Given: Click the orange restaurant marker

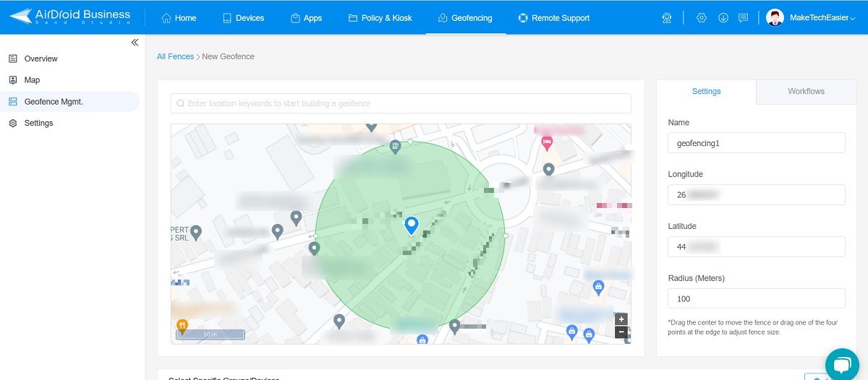Looking at the screenshot, I should [183, 327].
